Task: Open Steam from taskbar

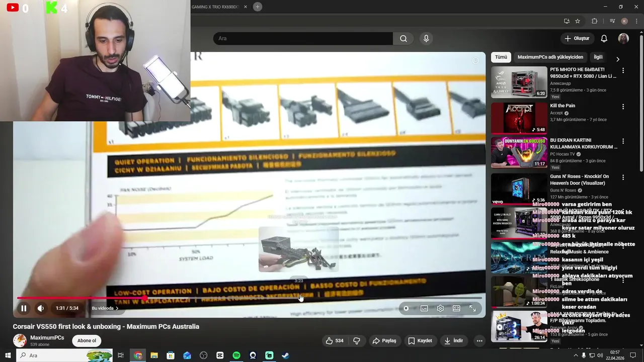Action: [285, 355]
